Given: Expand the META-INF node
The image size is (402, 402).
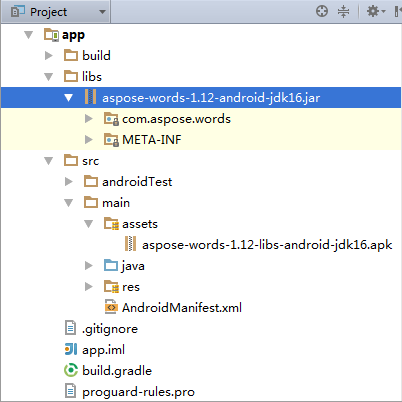Looking at the screenshot, I should pyautogui.click(x=89, y=140).
